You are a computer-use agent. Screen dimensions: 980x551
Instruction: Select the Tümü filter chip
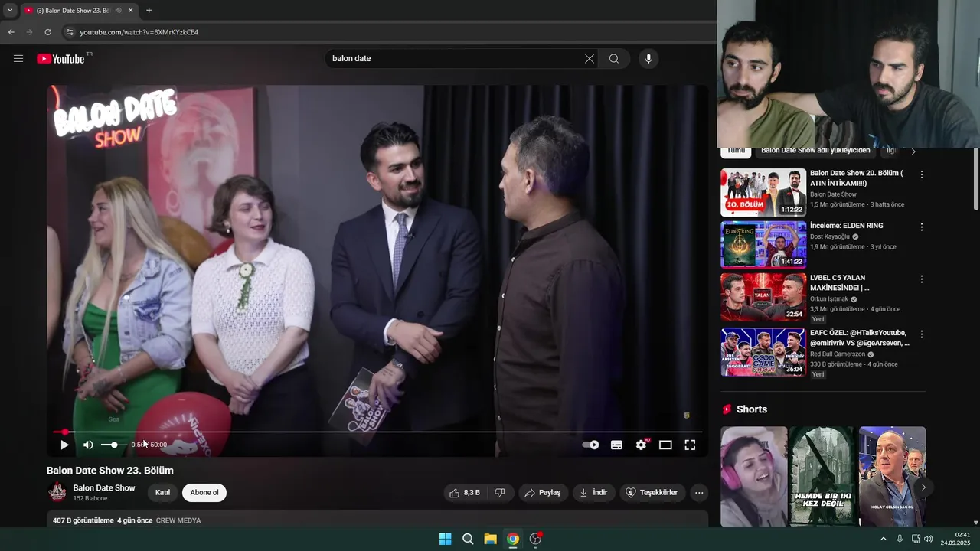736,151
